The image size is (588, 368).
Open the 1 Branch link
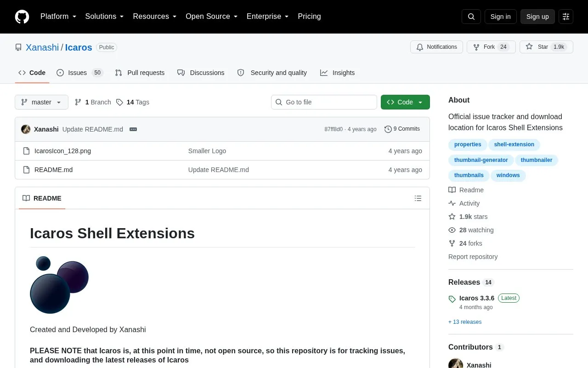click(x=93, y=102)
